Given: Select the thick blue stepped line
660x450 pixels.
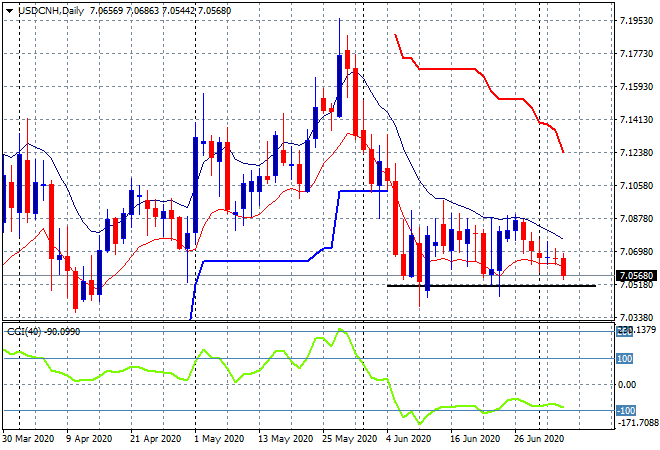Looking at the screenshot, I should [257, 261].
